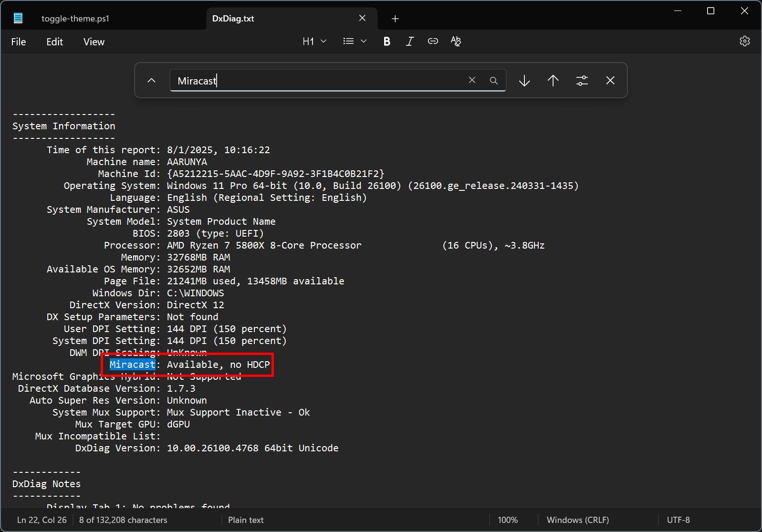The height and width of the screenshot is (532, 762).
Task: Click the Notepad app icon in title bar
Action: point(18,19)
